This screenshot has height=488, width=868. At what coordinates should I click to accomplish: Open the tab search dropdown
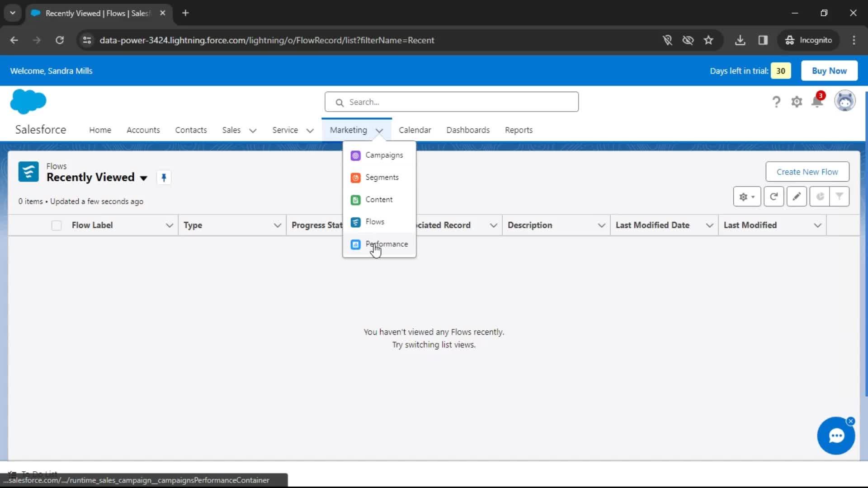(x=13, y=13)
